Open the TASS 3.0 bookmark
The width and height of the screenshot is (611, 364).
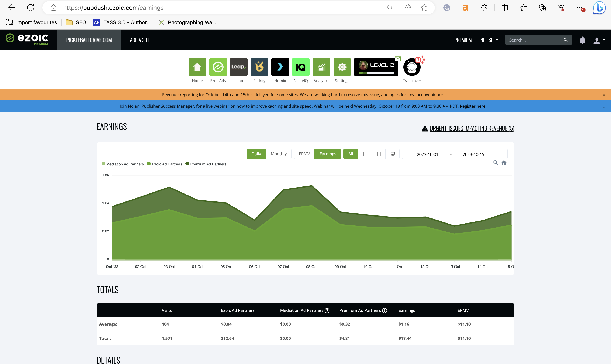pos(122,22)
